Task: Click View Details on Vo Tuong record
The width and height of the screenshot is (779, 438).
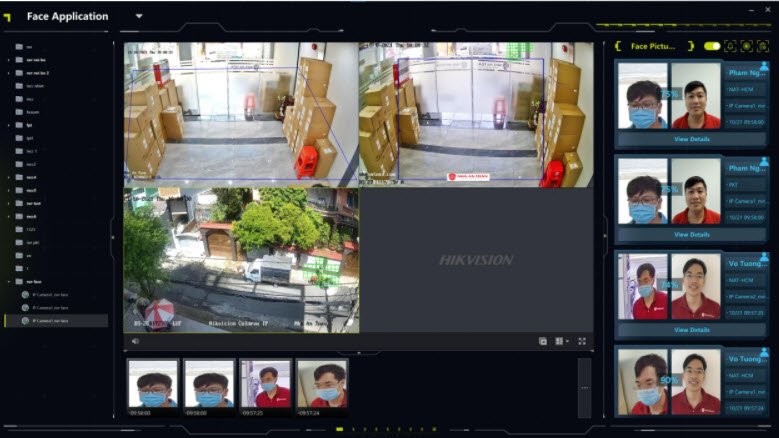Action: point(691,329)
